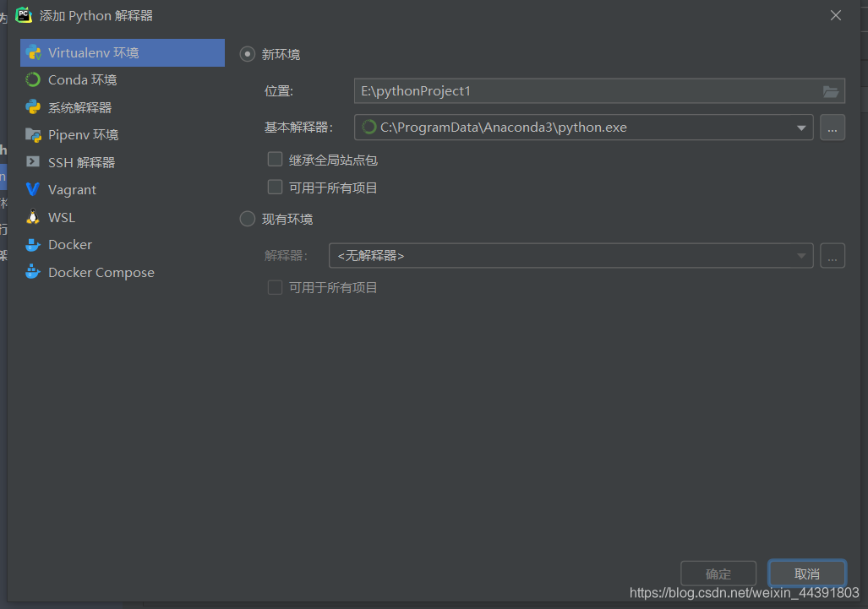Select the 新环境 radio button
The image size is (868, 609).
tap(247, 54)
